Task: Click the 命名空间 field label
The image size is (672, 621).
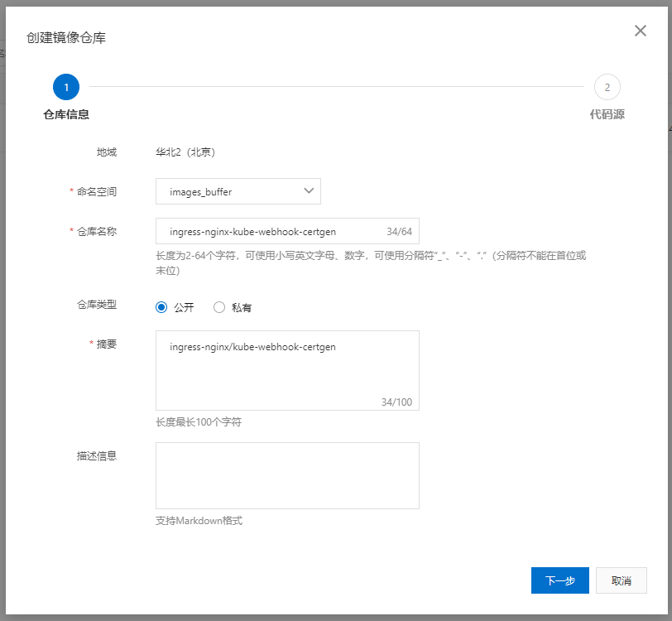Action: tap(97, 191)
